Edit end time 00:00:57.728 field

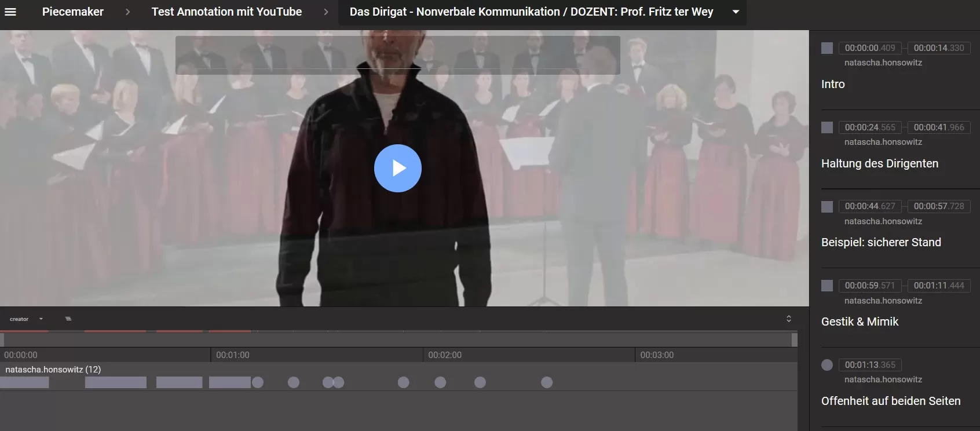tap(939, 206)
